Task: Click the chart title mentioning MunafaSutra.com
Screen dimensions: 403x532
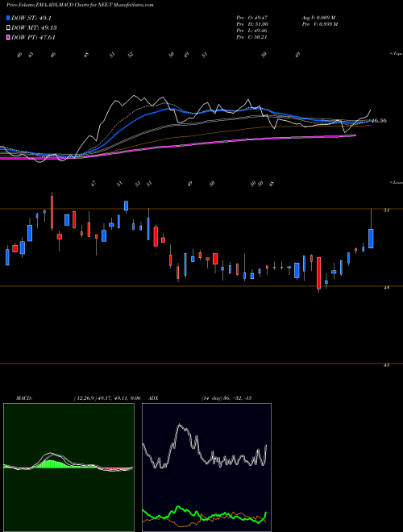Action: [x=80, y=5]
